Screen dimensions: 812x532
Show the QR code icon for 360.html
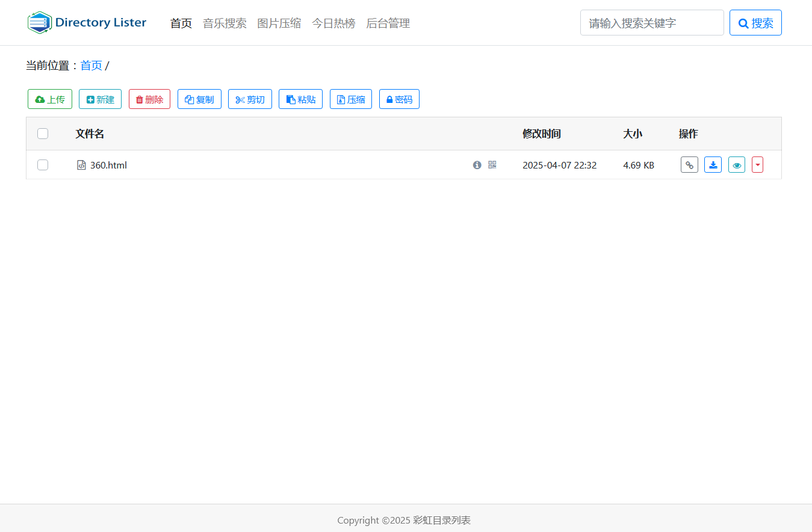tap(492, 165)
